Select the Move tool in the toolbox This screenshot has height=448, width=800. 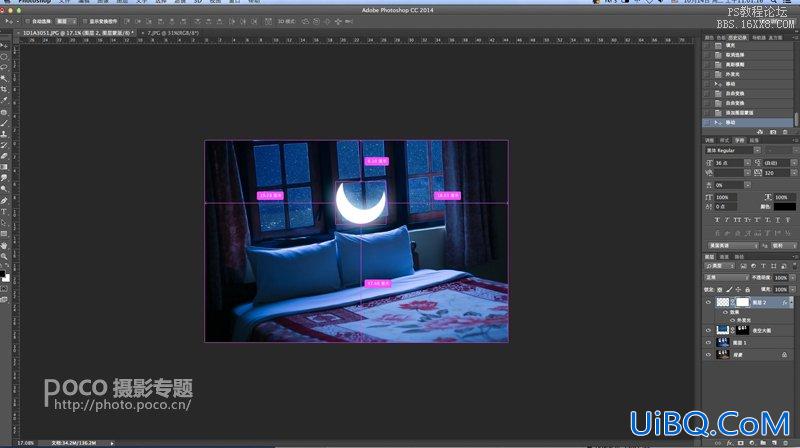(4, 46)
